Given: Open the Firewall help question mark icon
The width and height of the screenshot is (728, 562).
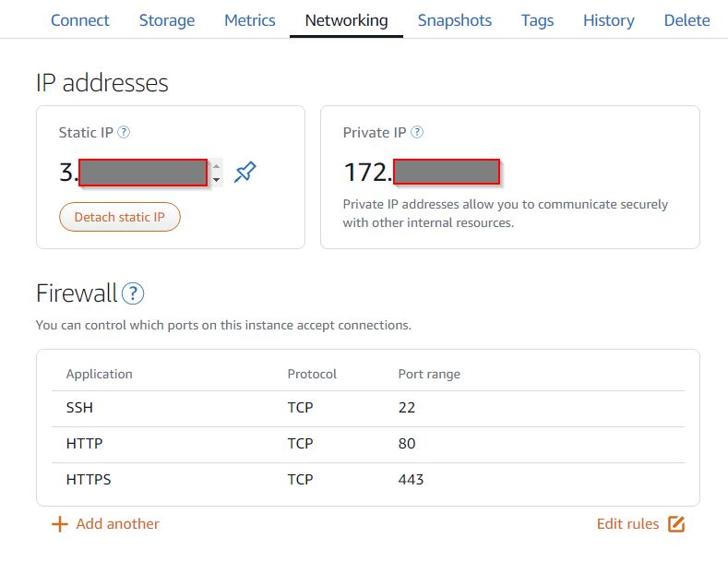Looking at the screenshot, I should (x=133, y=293).
